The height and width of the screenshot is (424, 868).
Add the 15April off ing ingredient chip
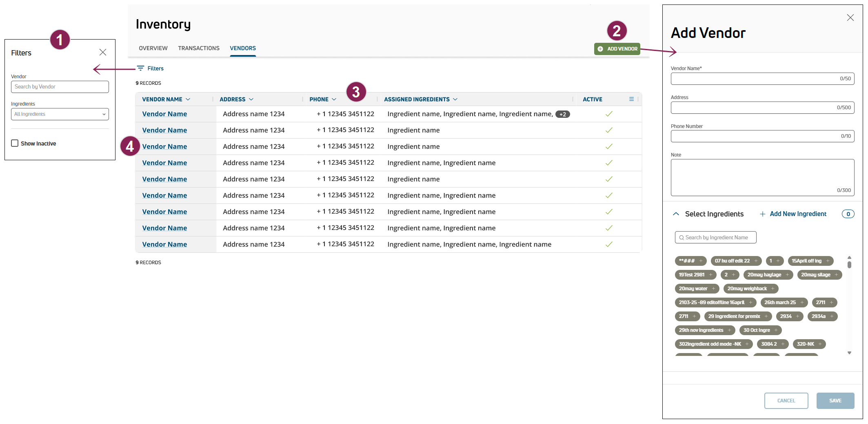[x=828, y=261]
